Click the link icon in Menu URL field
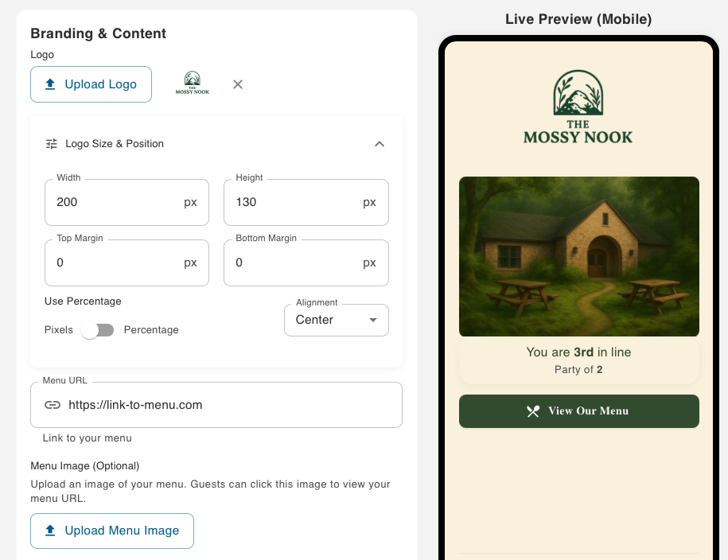Screen dimensions: 728x560 [x=53, y=405]
